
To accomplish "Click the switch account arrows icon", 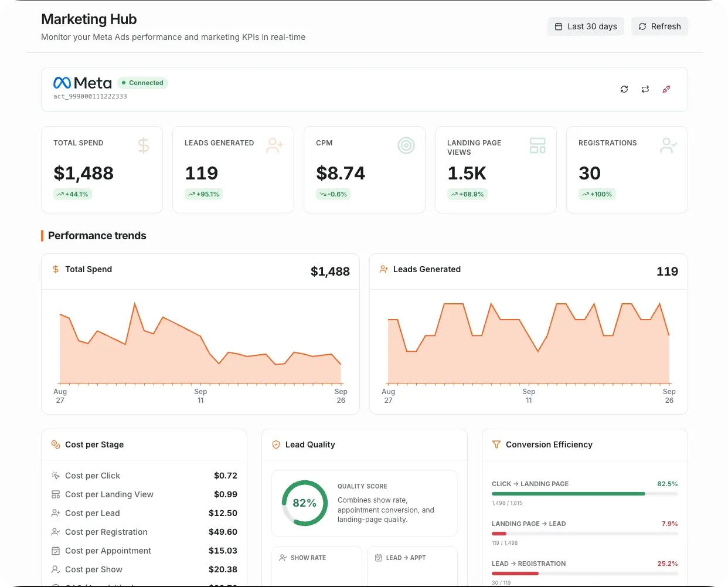I will (645, 89).
